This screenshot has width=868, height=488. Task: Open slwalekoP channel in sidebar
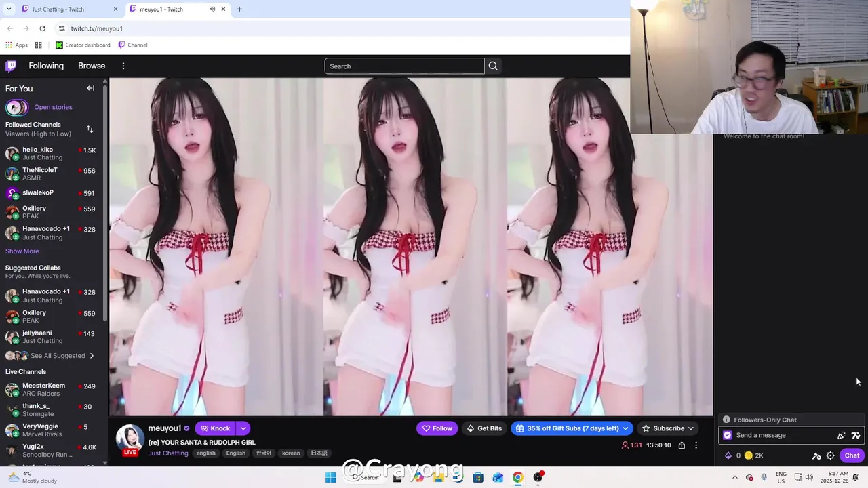52,193
